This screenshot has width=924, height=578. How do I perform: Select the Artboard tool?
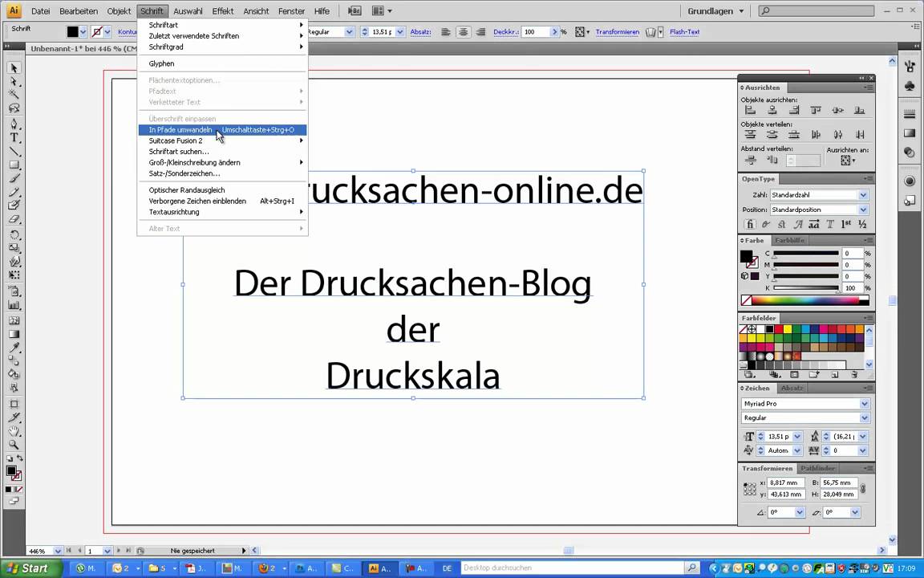[14, 404]
